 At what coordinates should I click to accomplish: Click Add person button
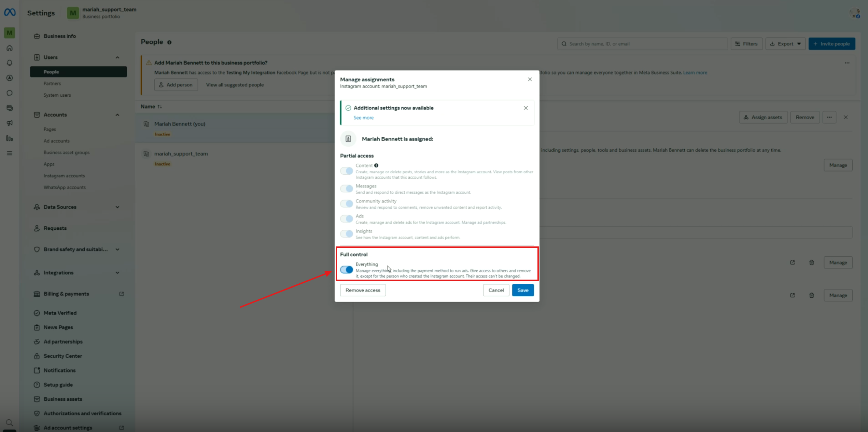176,85
